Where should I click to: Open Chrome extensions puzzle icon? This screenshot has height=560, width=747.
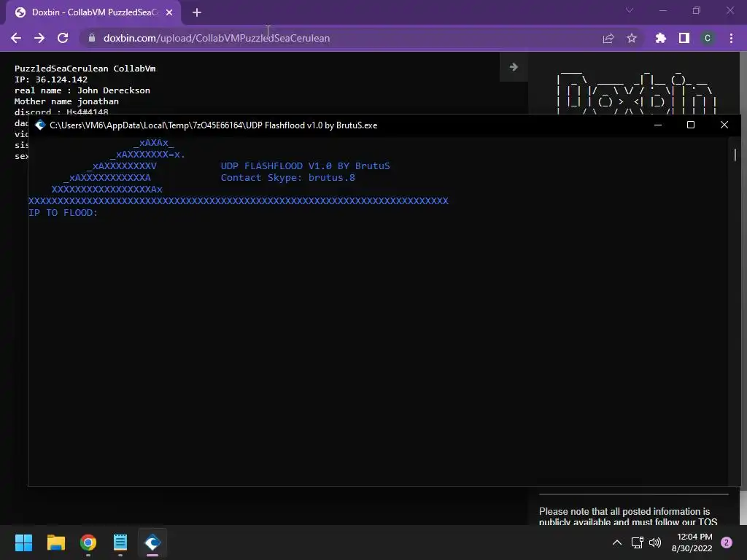point(661,38)
